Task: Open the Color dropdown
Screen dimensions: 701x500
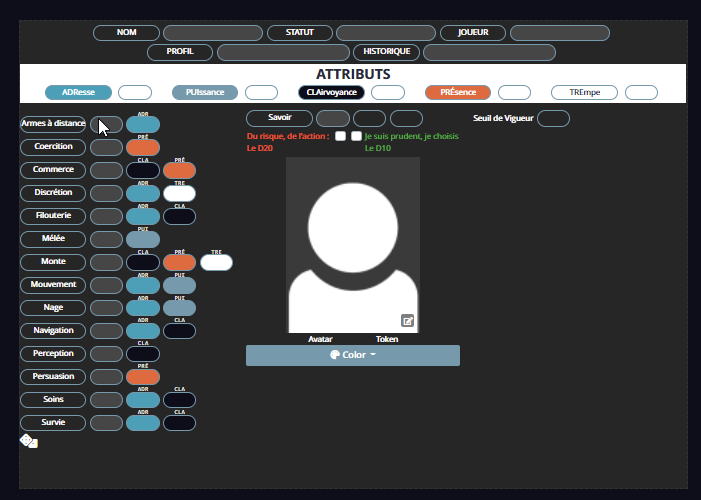Action: (x=352, y=355)
